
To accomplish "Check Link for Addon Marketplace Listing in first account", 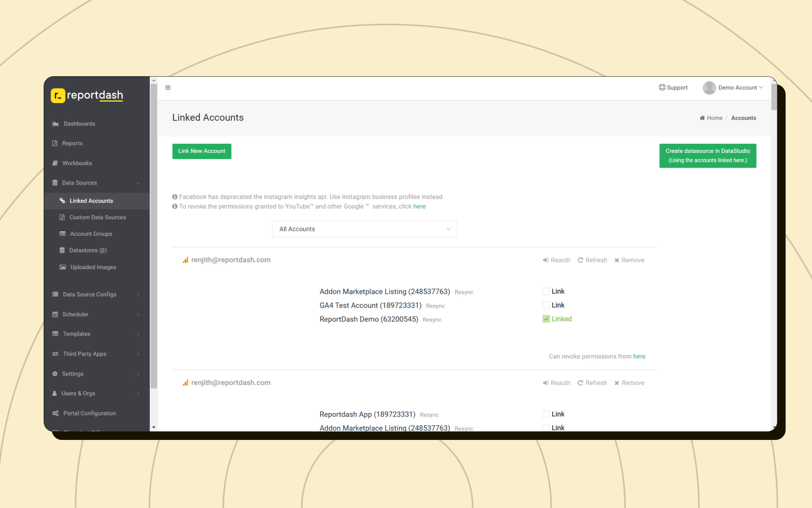I will [546, 292].
